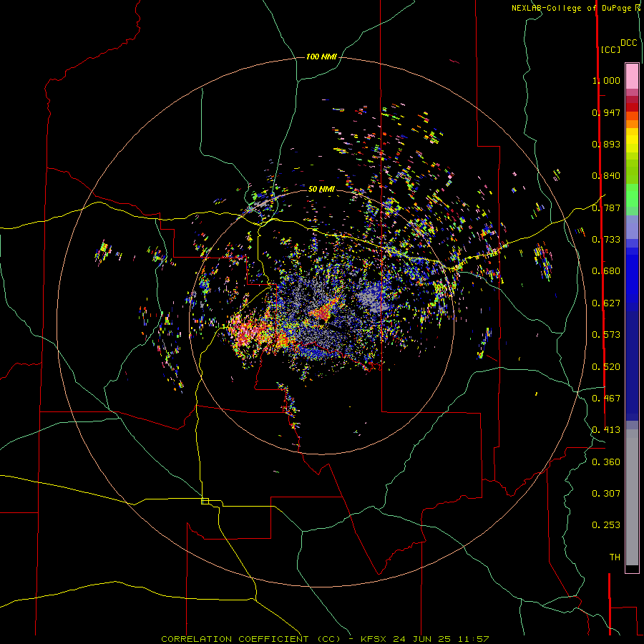
Task: Click the KFSX station identifier in caption
Action: click(x=374, y=639)
